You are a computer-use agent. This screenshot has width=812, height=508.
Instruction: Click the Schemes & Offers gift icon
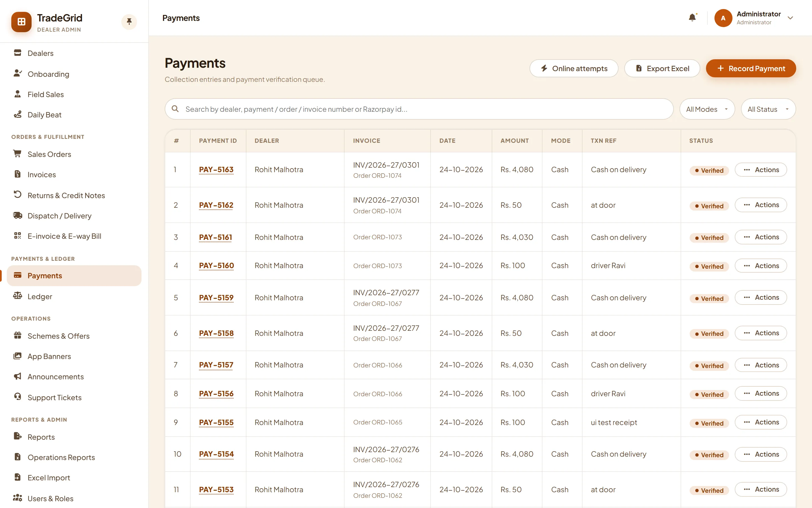[17, 335]
